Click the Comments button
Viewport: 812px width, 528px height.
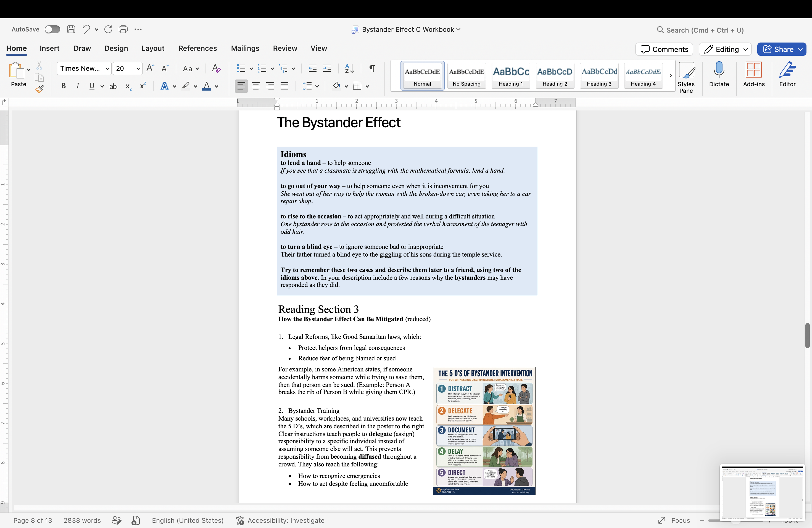(x=664, y=49)
